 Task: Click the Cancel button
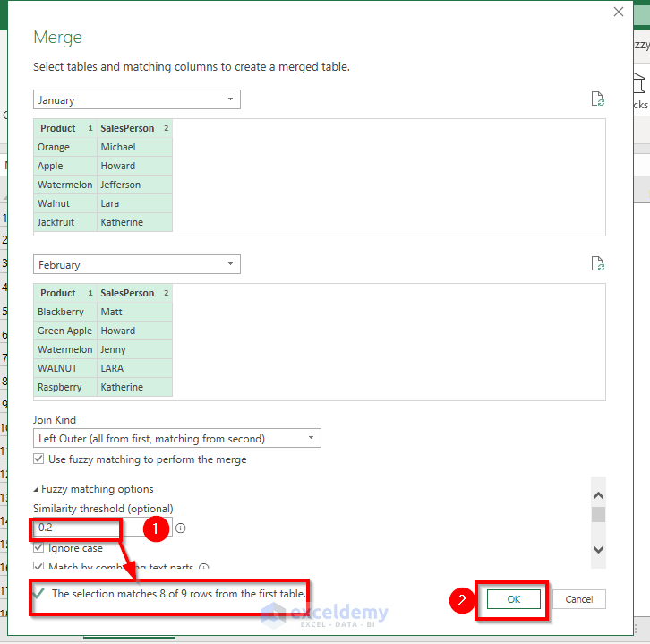click(578, 599)
